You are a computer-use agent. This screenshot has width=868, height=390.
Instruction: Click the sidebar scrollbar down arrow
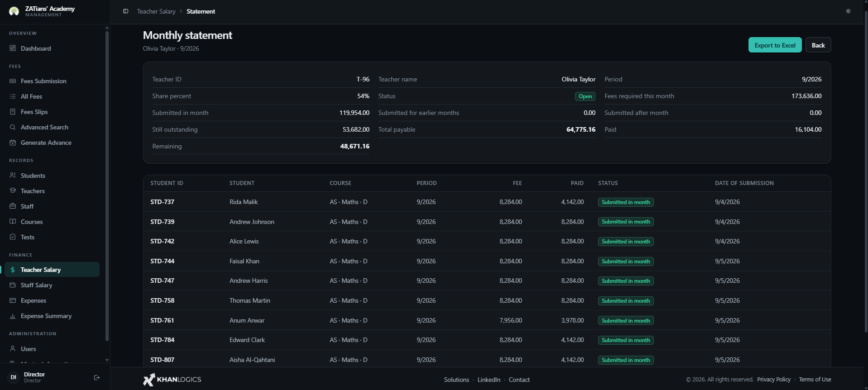coord(107,360)
